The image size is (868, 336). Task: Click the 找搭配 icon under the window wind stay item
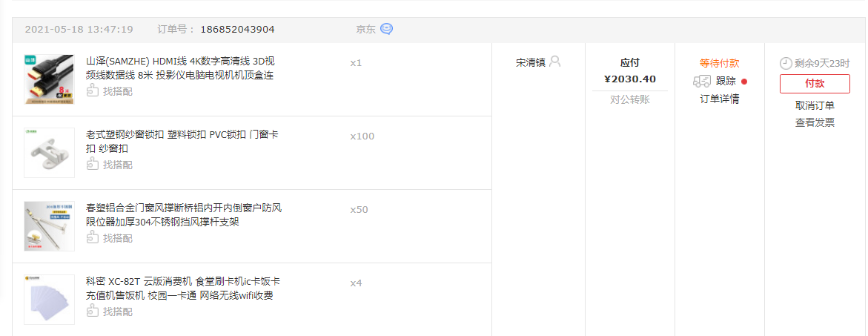(x=93, y=237)
